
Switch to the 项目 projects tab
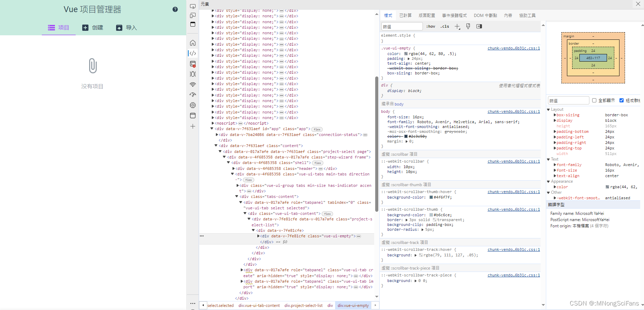click(x=59, y=27)
